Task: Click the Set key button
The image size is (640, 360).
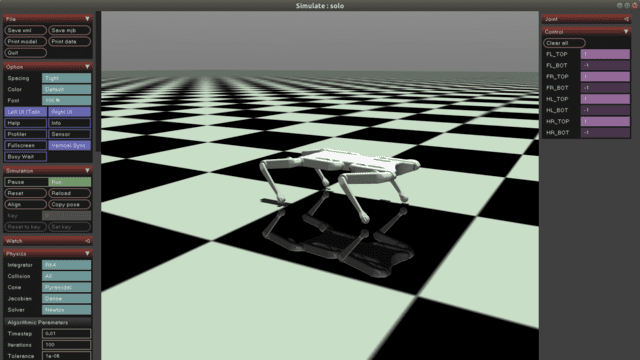Action: (x=69, y=227)
